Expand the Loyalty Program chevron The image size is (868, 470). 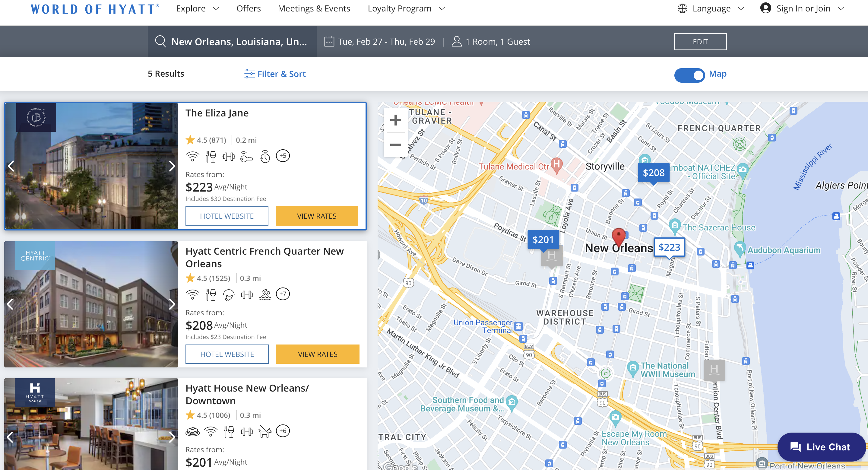tap(442, 8)
